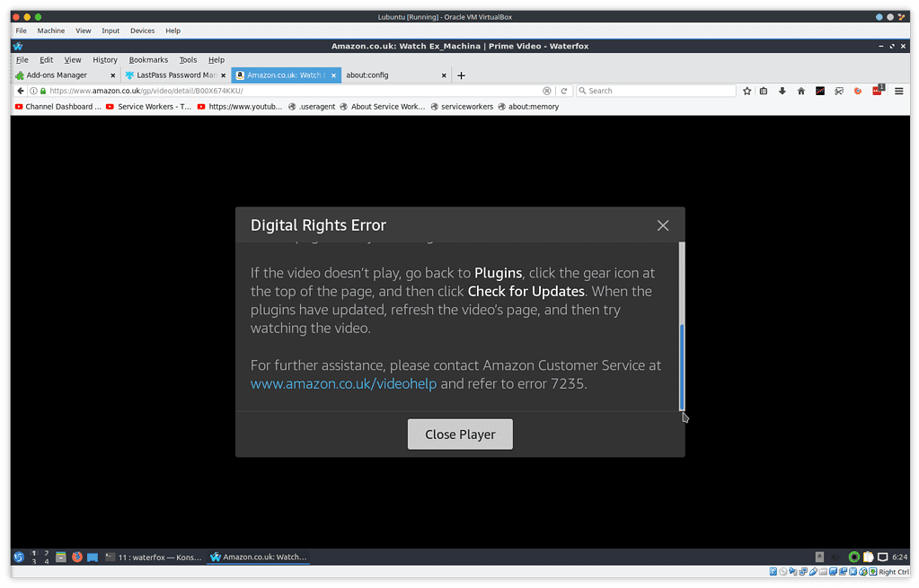Go to homepage using the Home icon
The image size is (919, 588).
point(800,92)
